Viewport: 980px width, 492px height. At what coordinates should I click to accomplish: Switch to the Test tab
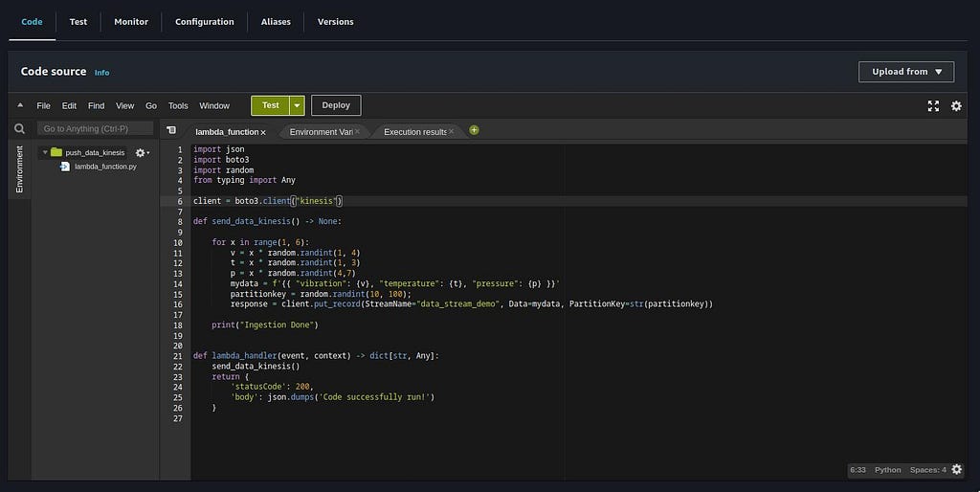coord(78,21)
